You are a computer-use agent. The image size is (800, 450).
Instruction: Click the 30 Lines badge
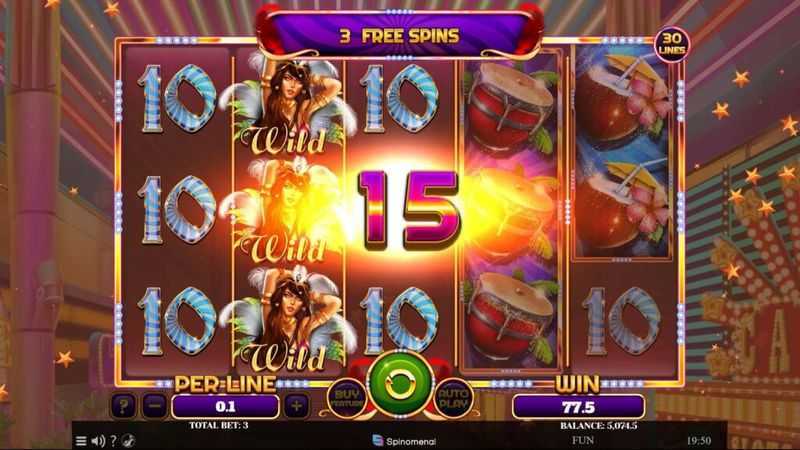point(671,44)
